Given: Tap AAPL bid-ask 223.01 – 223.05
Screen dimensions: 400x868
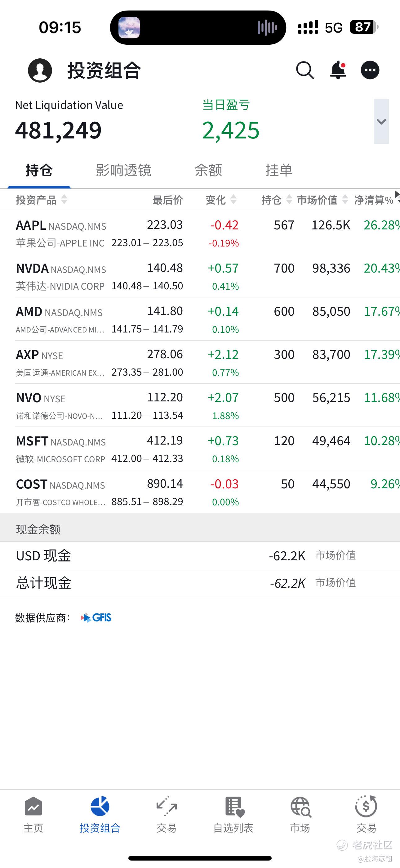Looking at the screenshot, I should point(147,242).
